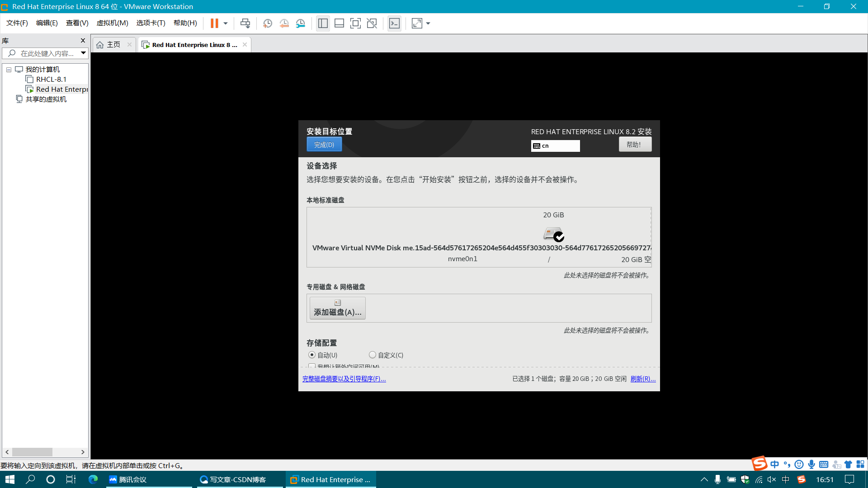
Task: Open the 虚拟机(M) menu
Action: click(x=113, y=23)
